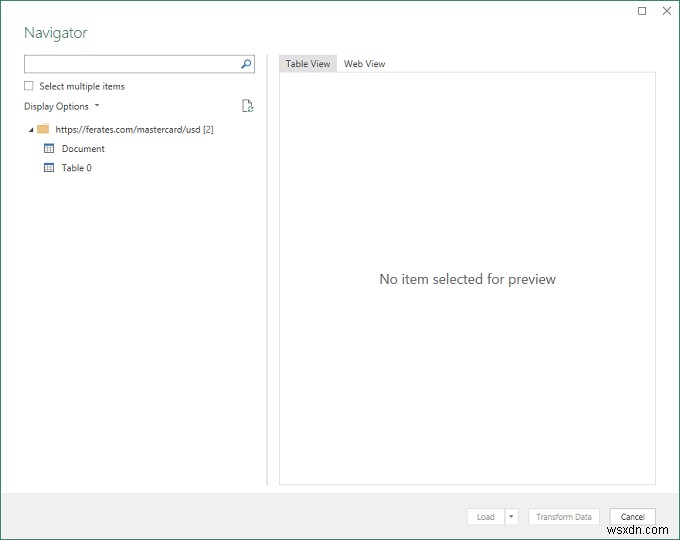Click the table icon beside Table 0
The width and height of the screenshot is (680, 540).
pos(49,167)
